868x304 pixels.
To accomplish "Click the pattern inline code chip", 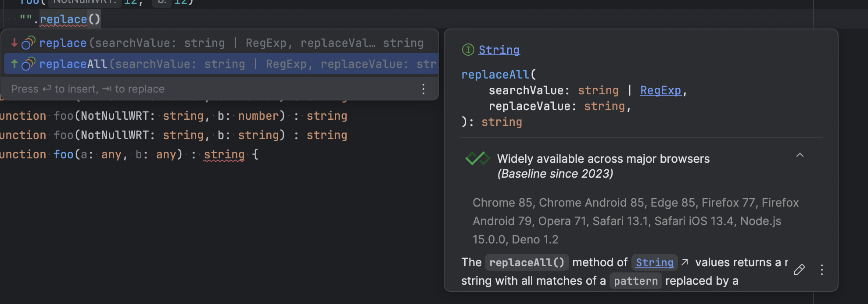I will (x=635, y=281).
